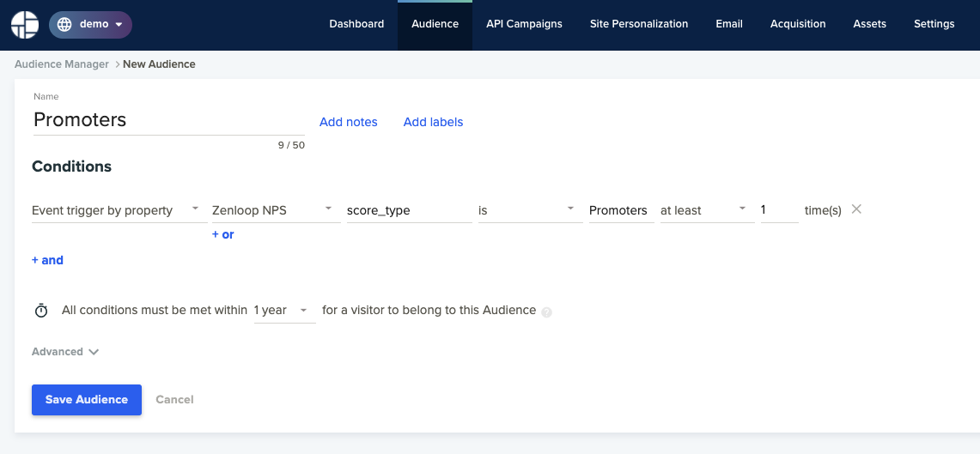Click the help question mark icon
The image size is (980, 454).
click(x=547, y=313)
